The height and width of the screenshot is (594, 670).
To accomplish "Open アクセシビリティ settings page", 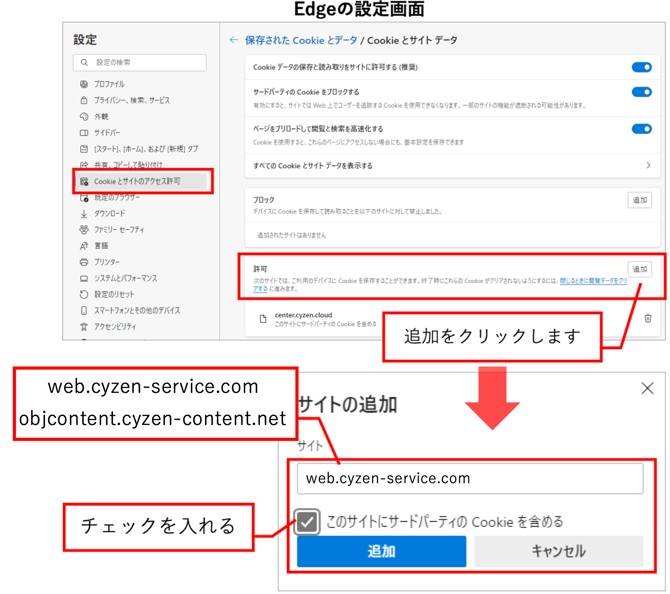I will click(115, 326).
